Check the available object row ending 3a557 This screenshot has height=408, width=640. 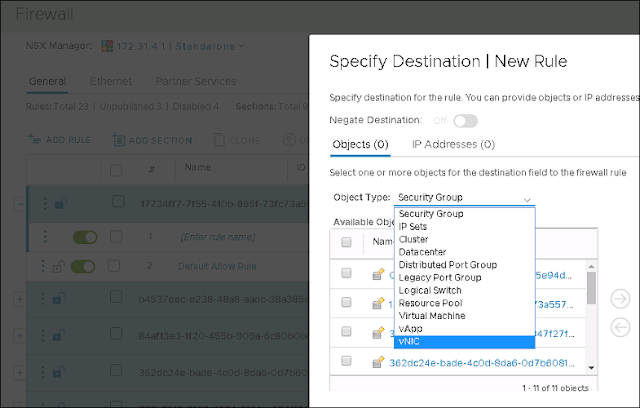346,302
